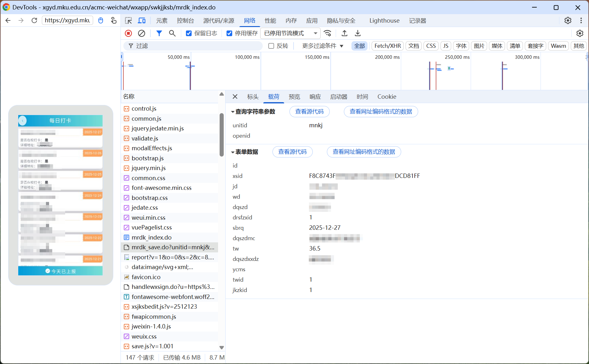Enable the 反转 filter checkbox
This screenshot has height=364, width=589.
[271, 46]
